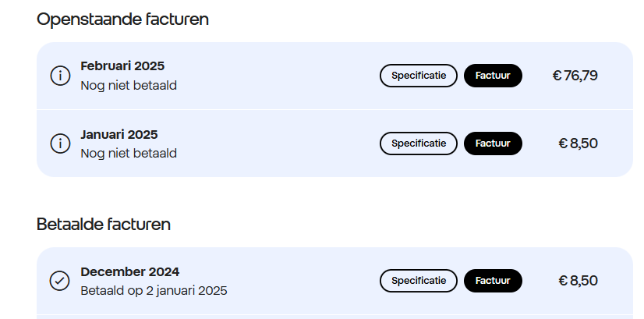Open Specificatie for the Februari 2025 invoice
This screenshot has width=644, height=319.
point(419,76)
